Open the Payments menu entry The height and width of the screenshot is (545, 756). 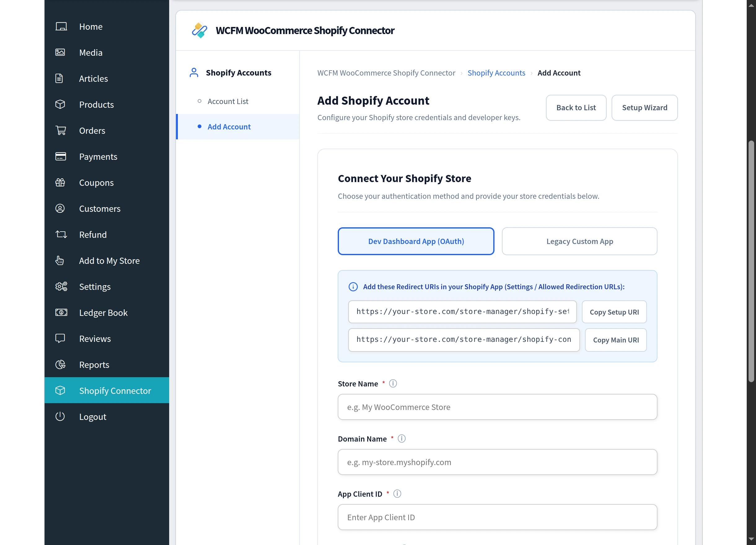tap(107, 156)
